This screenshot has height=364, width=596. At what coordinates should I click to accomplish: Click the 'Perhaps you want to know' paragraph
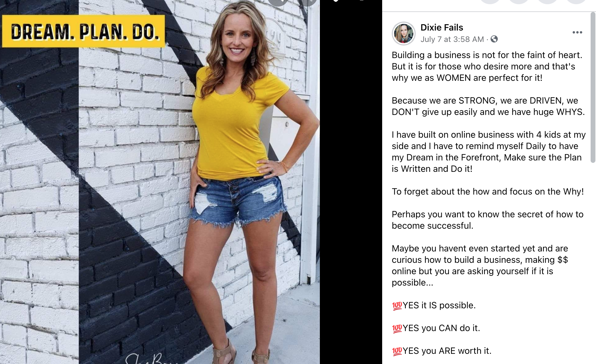(x=488, y=220)
